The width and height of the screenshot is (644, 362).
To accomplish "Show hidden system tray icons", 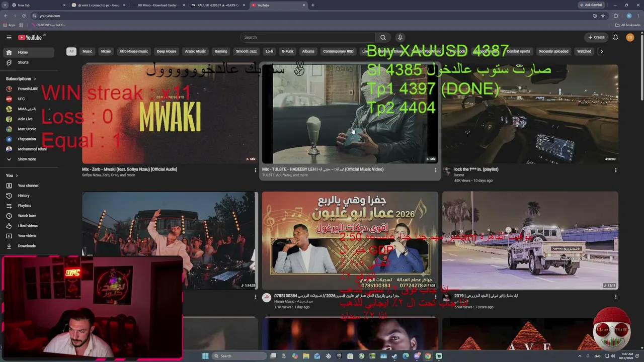I will click(x=580, y=356).
